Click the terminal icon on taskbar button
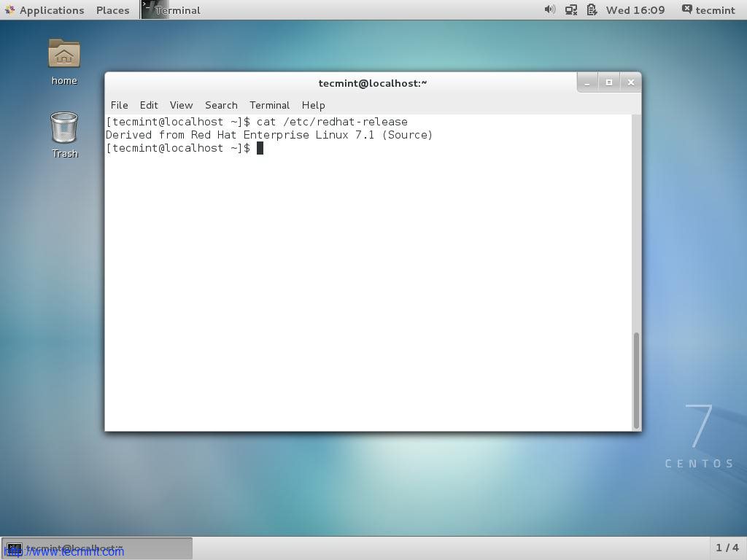747x560 pixels. click(x=15, y=548)
